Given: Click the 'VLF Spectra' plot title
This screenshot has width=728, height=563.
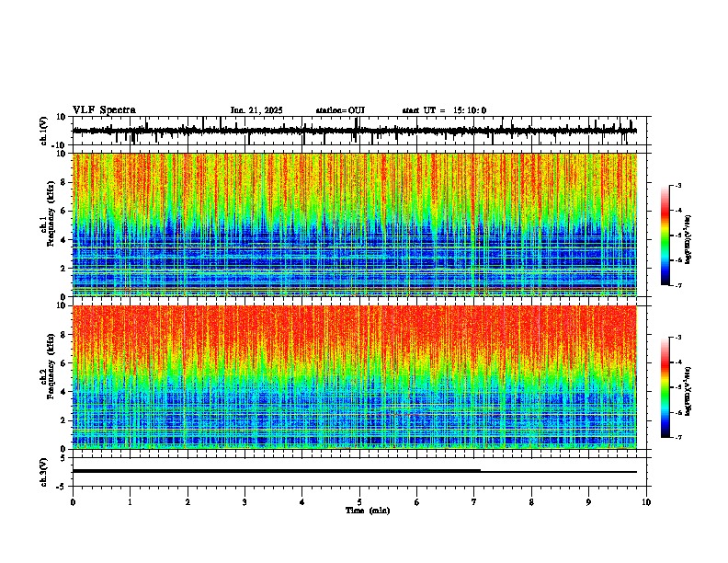Looking at the screenshot, I should [104, 110].
